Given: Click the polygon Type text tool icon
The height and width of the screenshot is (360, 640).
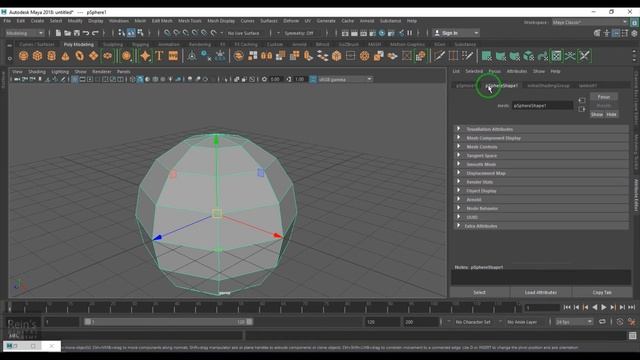Looking at the screenshot, I should (159, 56).
